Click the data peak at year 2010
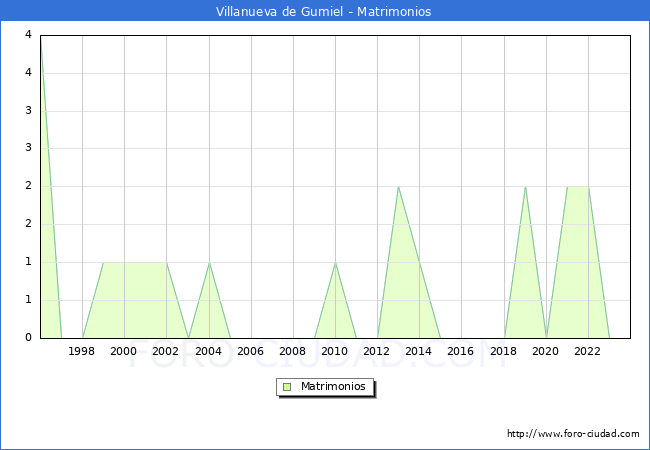 tap(335, 263)
